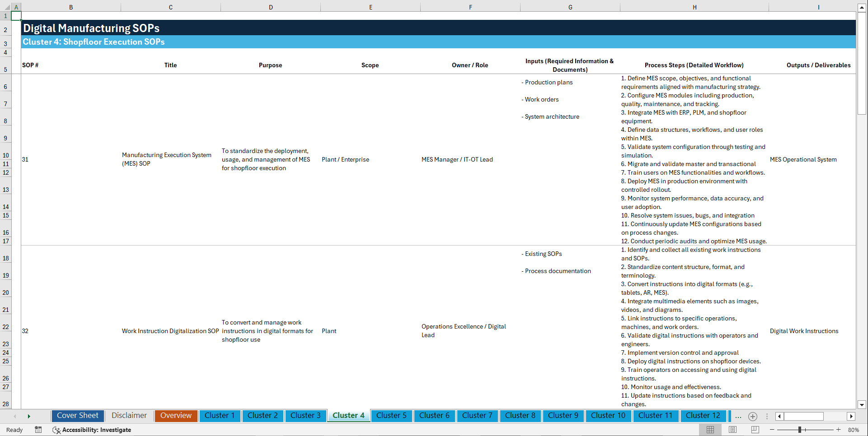Select column H header

(x=694, y=7)
